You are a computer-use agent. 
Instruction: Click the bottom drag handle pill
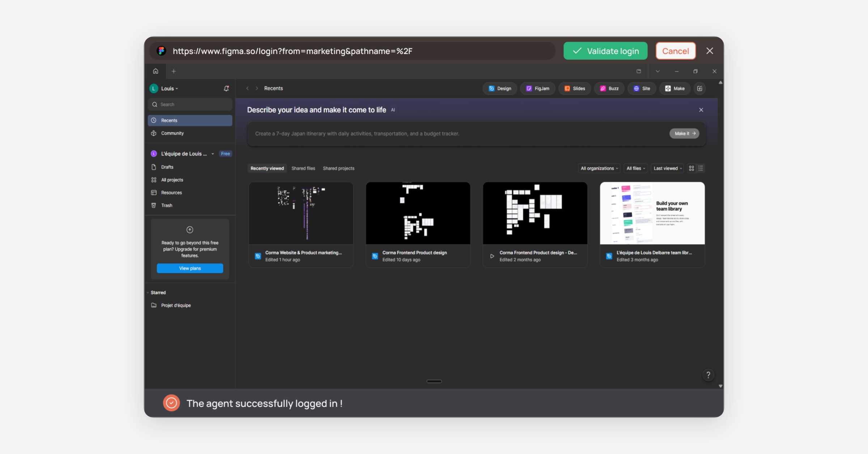(434, 381)
